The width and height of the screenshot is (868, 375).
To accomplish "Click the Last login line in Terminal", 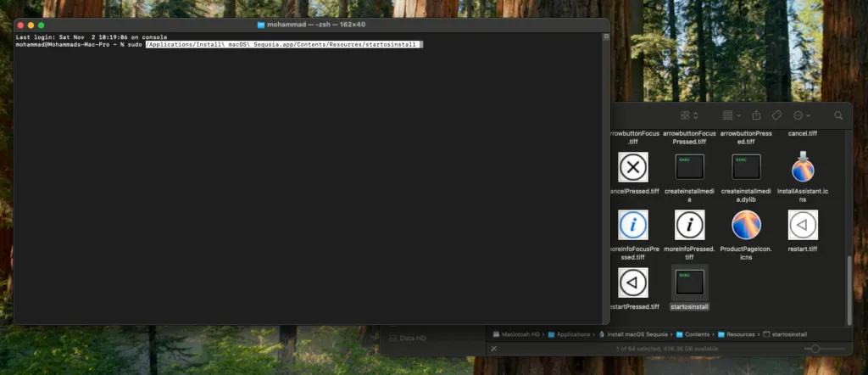I will pyautogui.click(x=92, y=37).
